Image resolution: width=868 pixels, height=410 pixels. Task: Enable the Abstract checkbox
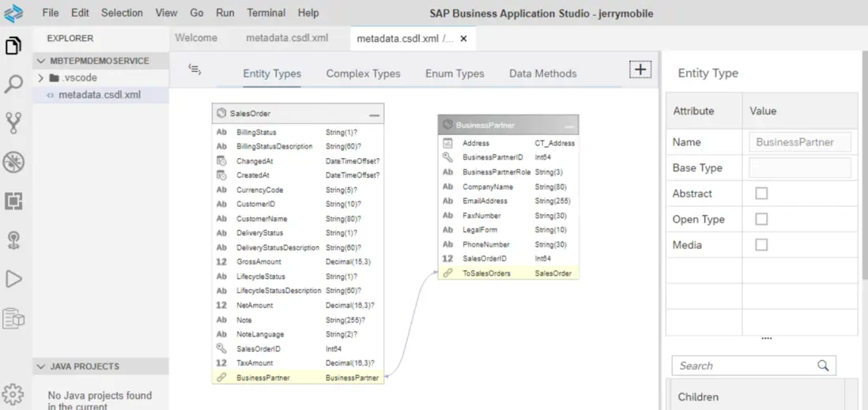761,194
